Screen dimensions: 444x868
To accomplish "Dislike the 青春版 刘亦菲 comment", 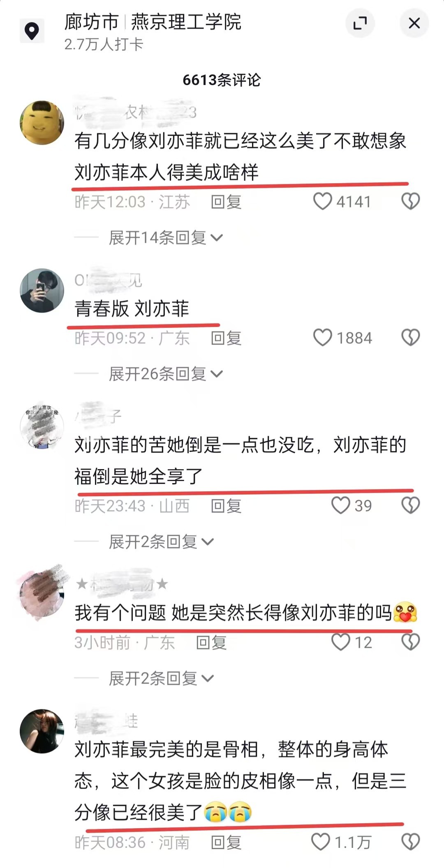I will [x=410, y=338].
